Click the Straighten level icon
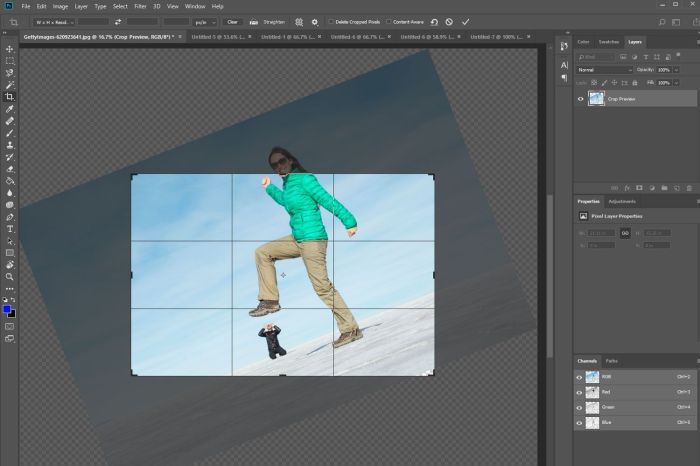 (x=254, y=22)
